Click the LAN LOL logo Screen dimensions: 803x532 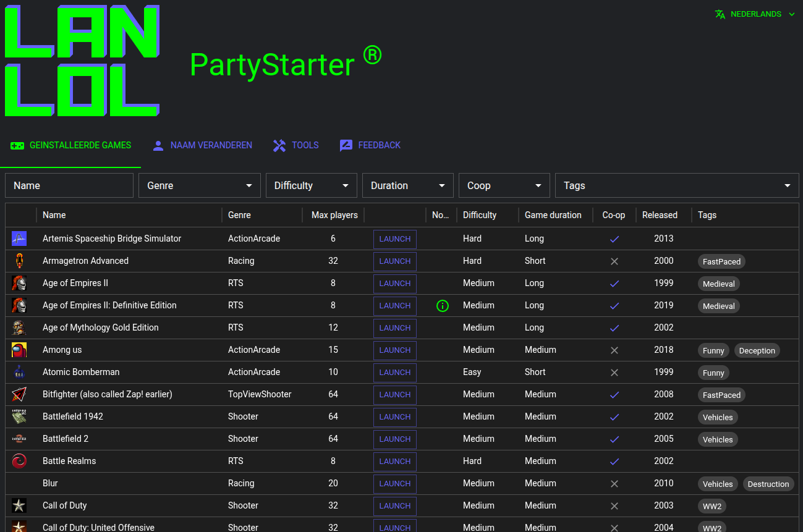(x=82, y=61)
